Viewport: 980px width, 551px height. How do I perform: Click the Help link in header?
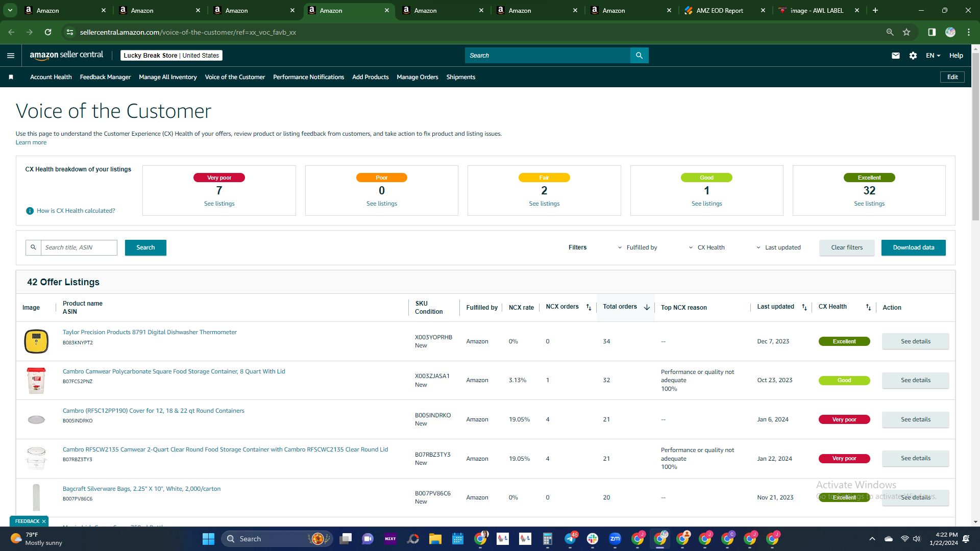point(956,56)
